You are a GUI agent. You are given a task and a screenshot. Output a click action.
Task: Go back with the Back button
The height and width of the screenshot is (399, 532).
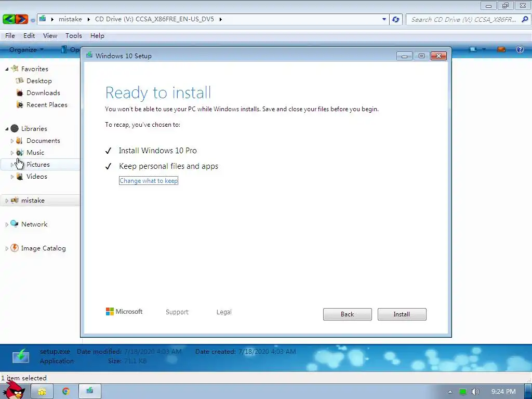click(x=347, y=314)
